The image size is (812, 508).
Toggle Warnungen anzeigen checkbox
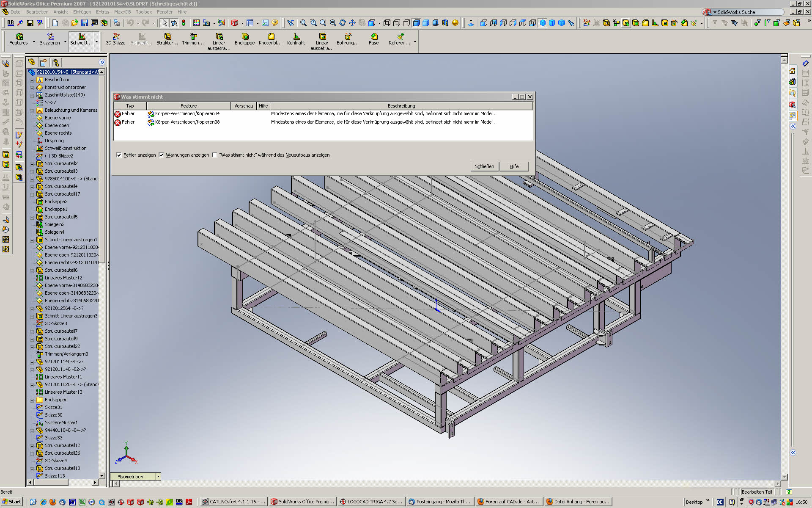161,155
